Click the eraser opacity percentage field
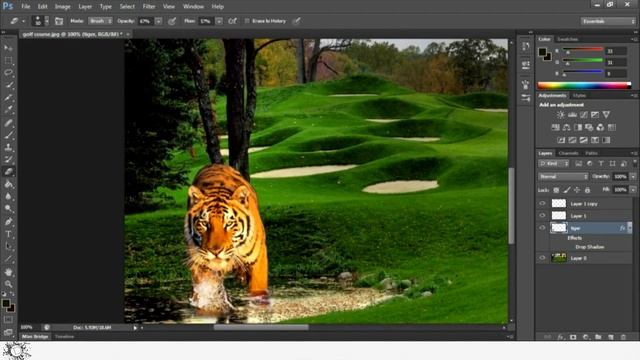Image resolution: width=640 pixels, height=360 pixels. (146, 21)
